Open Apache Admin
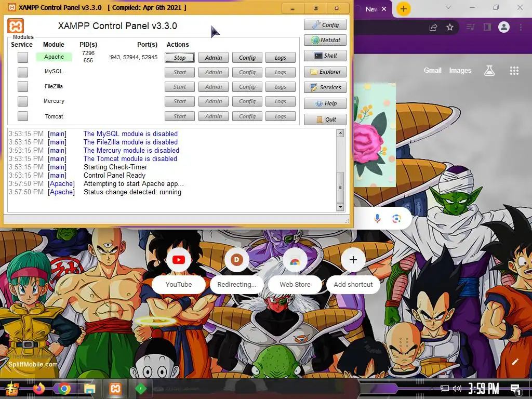 pos(214,58)
